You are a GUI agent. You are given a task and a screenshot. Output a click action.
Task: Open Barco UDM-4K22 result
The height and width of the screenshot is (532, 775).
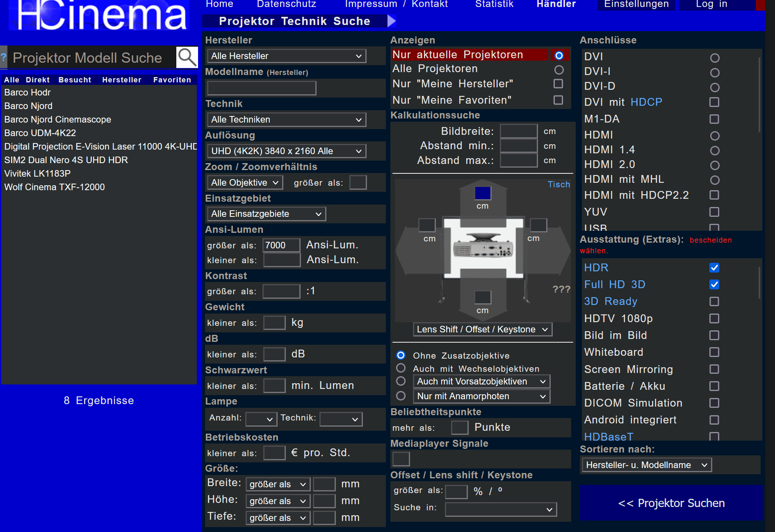40,133
